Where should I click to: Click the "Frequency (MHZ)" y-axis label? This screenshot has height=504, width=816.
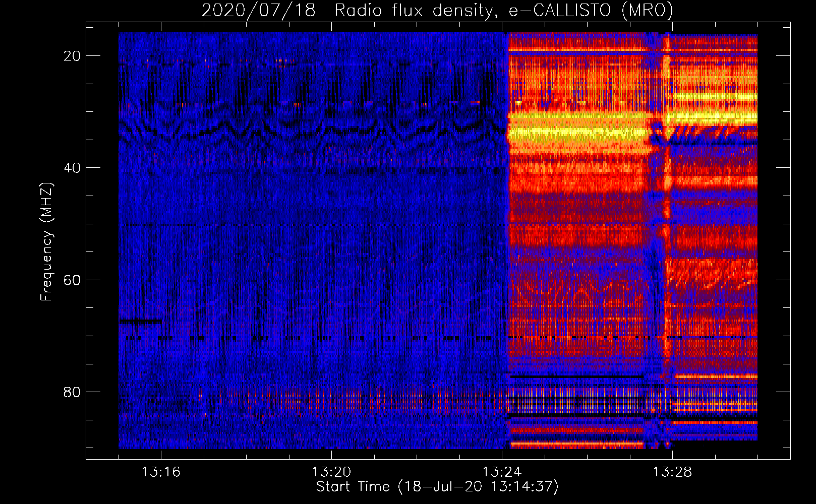[x=46, y=241]
